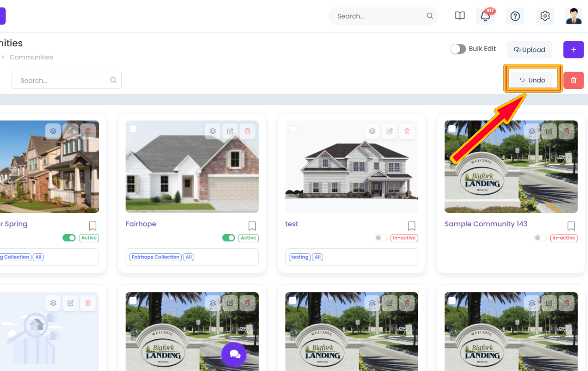588x371 pixels.
Task: Click layers icon on Sample Community 143
Action: (x=531, y=131)
